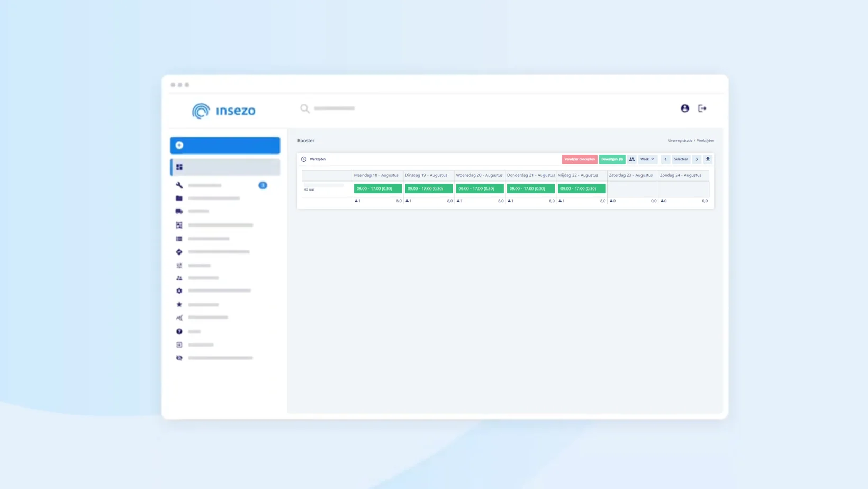The image size is (868, 489).
Task: Go to previous week with left chevron
Action: 666,159
